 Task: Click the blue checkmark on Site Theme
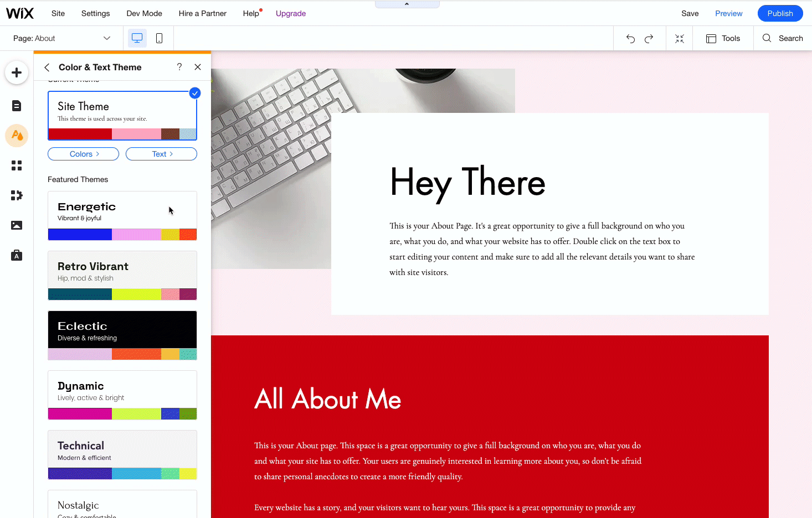coord(194,93)
